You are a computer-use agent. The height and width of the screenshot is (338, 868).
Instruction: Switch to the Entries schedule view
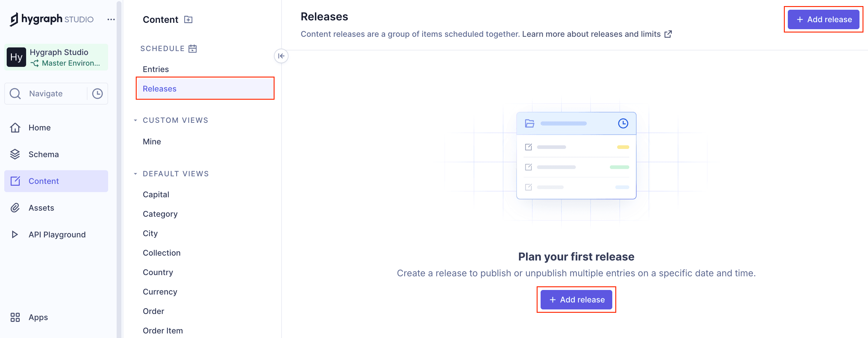pyautogui.click(x=156, y=69)
